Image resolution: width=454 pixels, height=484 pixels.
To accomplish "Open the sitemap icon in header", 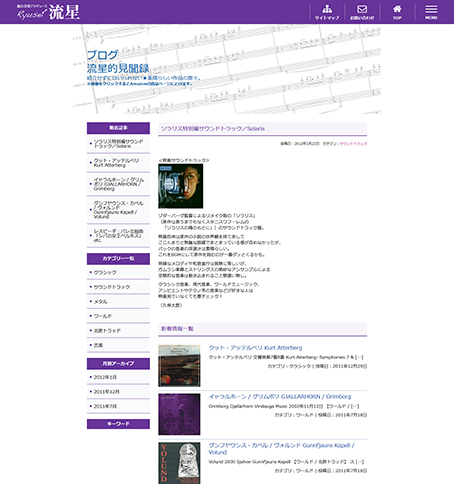I will pyautogui.click(x=327, y=12).
